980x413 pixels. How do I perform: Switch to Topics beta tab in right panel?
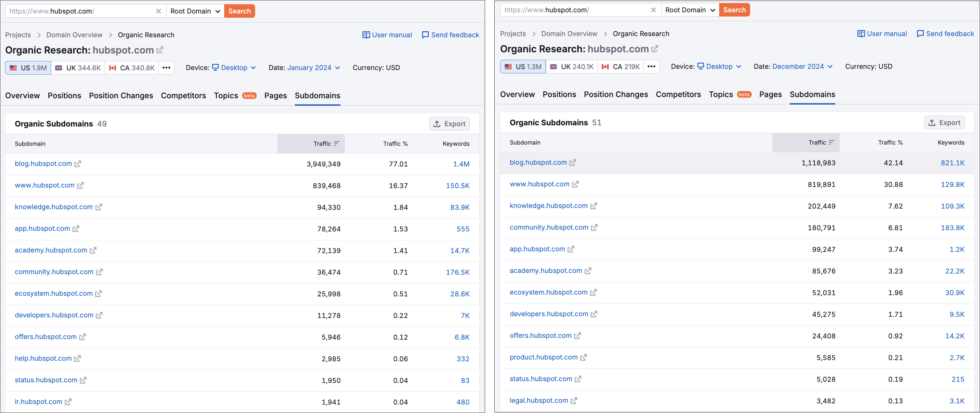(x=730, y=94)
